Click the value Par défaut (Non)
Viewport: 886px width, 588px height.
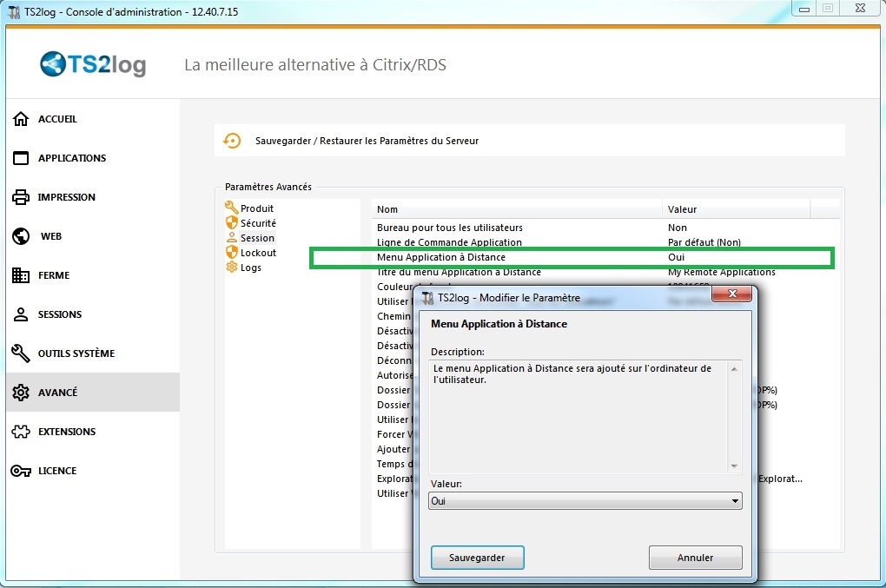704,242
